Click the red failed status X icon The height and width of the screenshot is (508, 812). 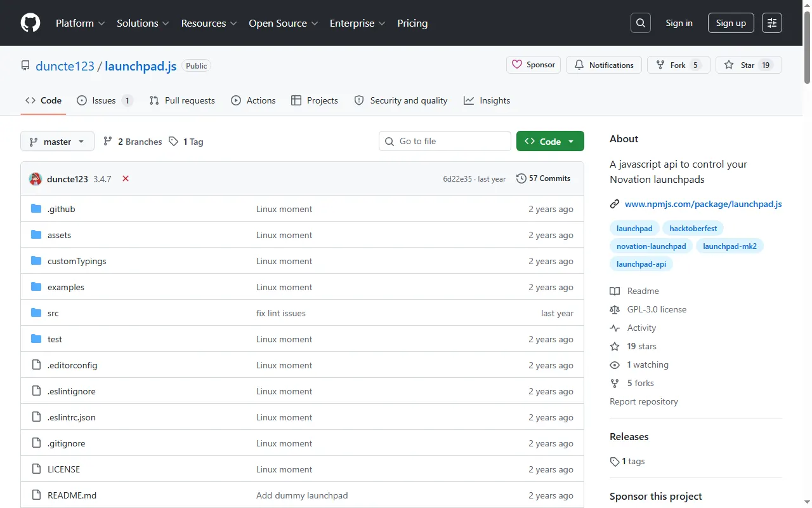pos(126,178)
